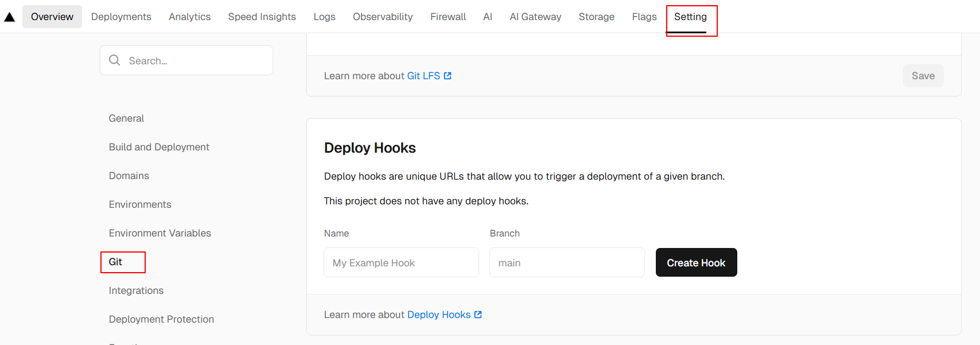This screenshot has height=345, width=980.
Task: Click external link icon beside Git LFS
Action: [448, 76]
